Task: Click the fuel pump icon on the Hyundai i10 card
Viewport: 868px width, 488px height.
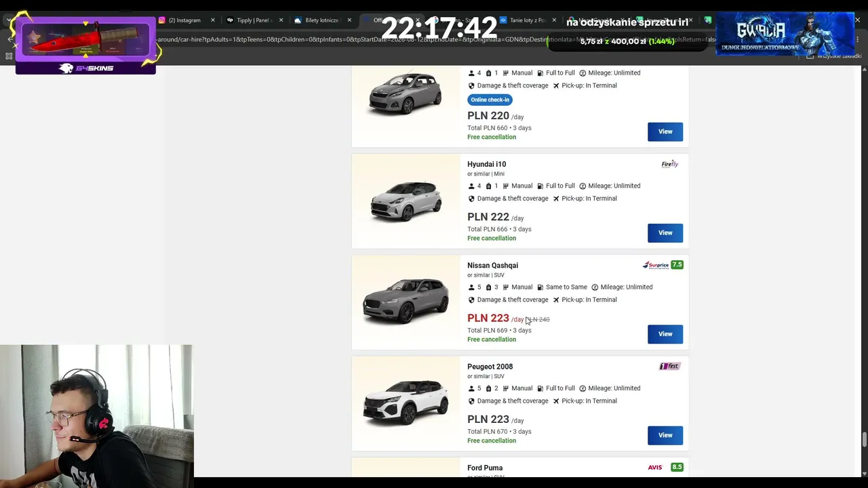Action: (x=540, y=186)
